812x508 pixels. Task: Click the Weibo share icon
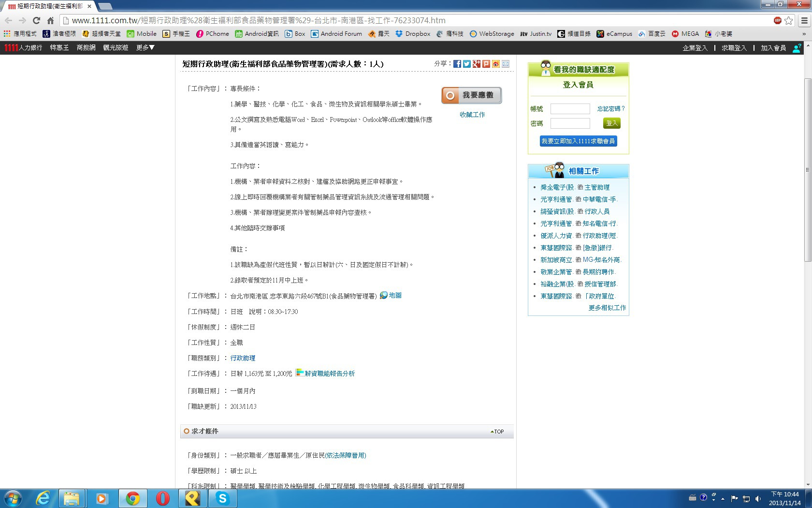[x=496, y=64]
